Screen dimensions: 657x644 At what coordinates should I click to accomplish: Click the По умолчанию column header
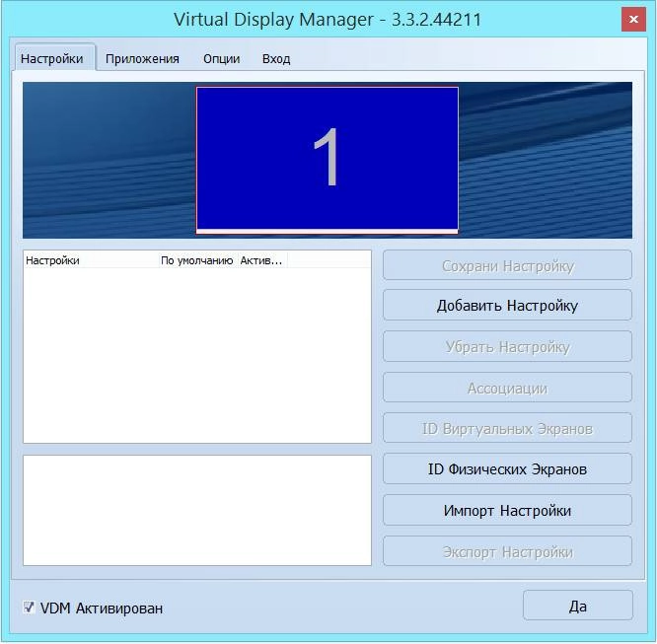(197, 260)
